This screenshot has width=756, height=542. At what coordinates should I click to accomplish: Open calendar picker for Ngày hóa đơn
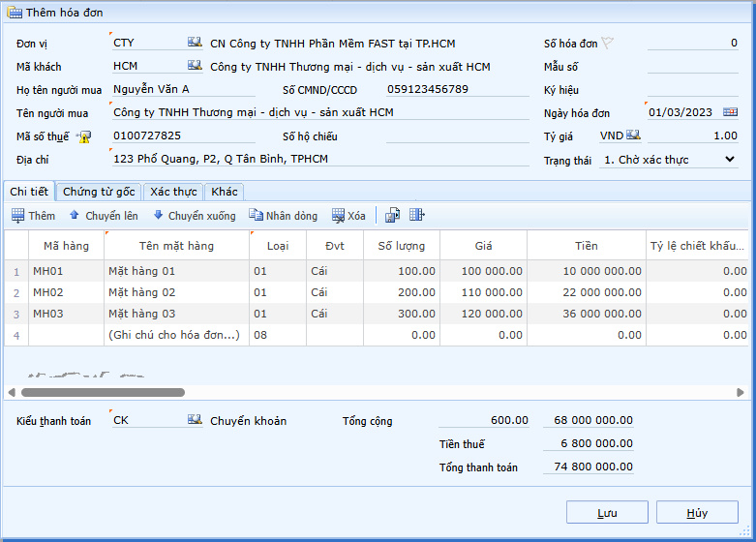click(729, 113)
